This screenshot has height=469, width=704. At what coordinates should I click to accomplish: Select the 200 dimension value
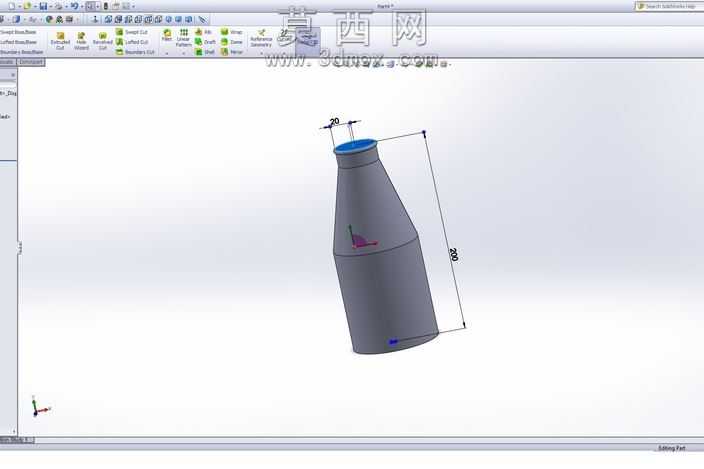point(453,254)
